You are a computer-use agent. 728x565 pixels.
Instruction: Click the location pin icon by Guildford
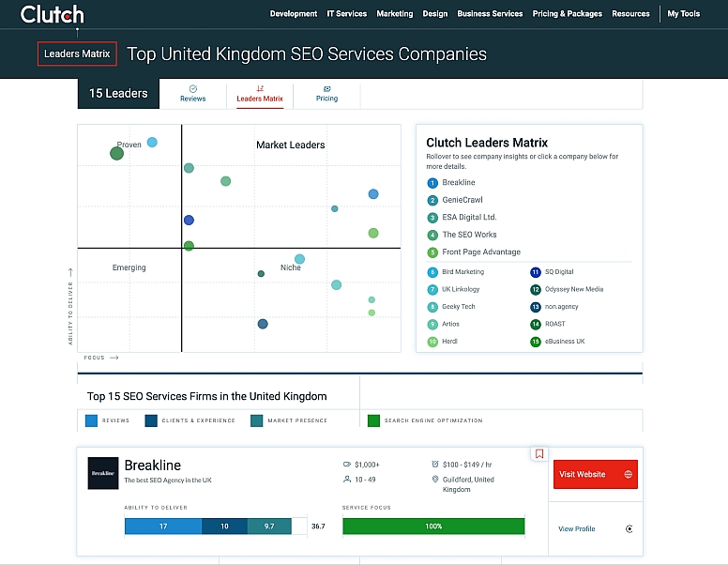[x=435, y=479]
